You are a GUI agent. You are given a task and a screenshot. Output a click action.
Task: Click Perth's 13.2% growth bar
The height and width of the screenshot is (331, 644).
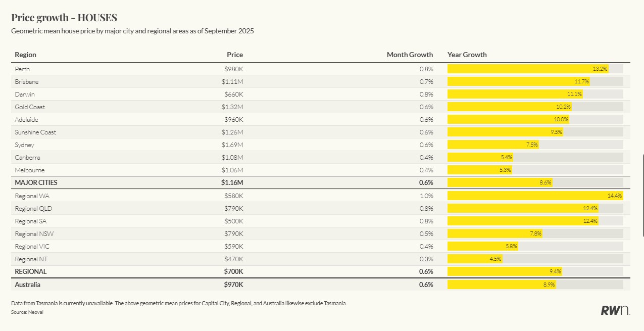(x=527, y=69)
